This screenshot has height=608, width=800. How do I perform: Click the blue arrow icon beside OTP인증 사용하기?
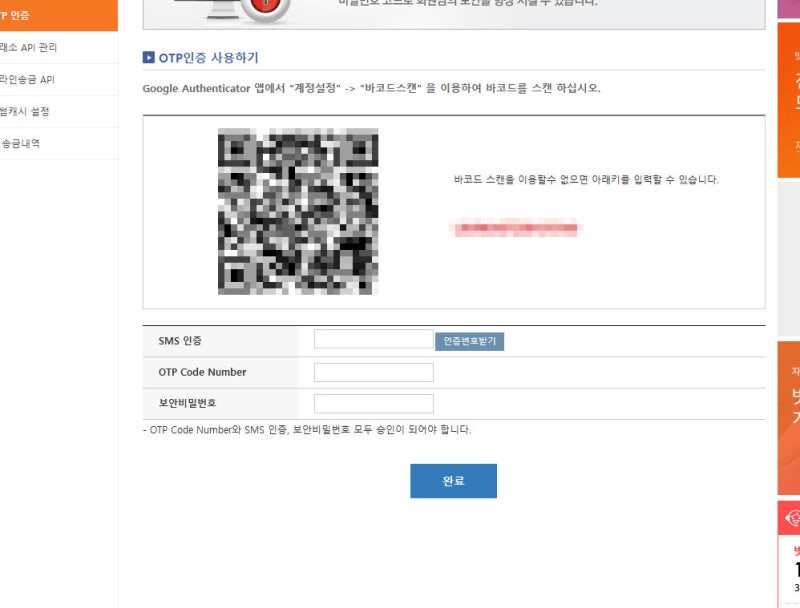(148, 57)
